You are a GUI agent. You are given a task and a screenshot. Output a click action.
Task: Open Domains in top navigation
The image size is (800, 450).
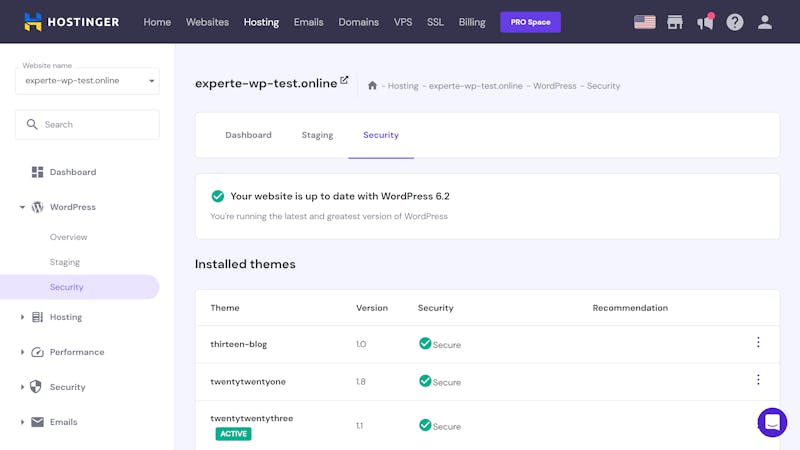coord(359,22)
